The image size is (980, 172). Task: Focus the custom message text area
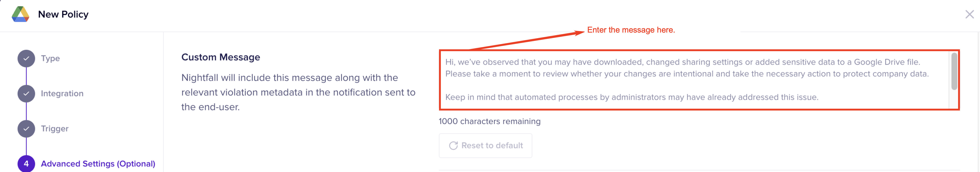pos(692,80)
